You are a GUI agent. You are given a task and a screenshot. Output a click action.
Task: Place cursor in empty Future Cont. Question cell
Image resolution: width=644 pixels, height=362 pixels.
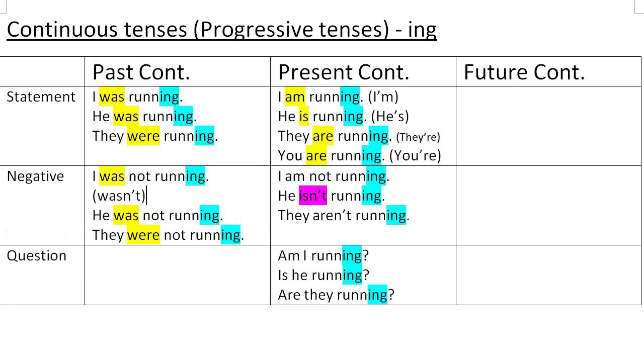coord(548,275)
